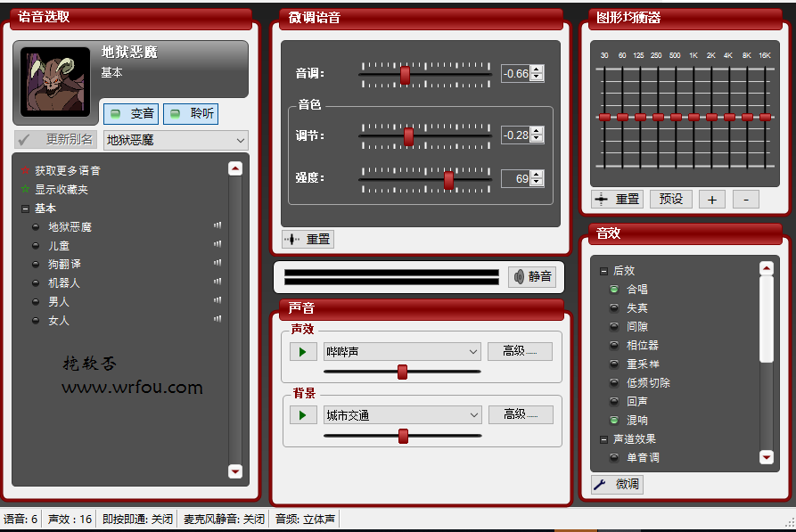Click the level bars icon beside 机器人
Image resolution: width=796 pixels, height=532 pixels.
(217, 282)
